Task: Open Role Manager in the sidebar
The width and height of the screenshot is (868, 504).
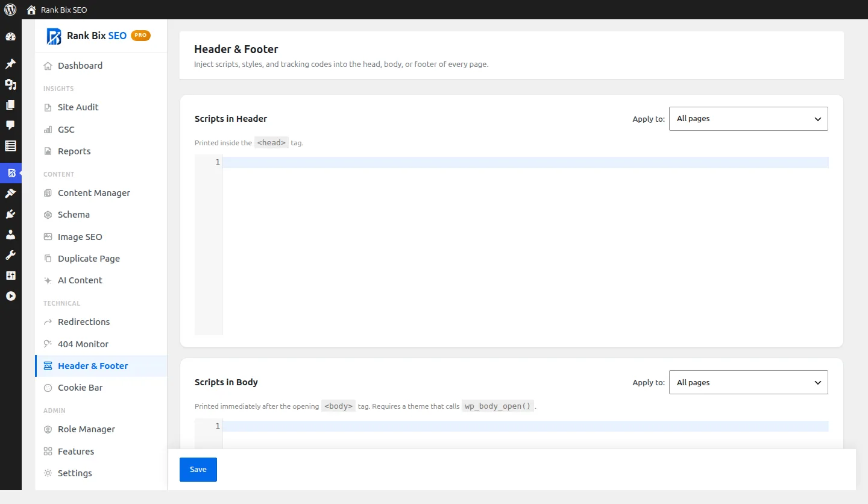Action: (101, 429)
